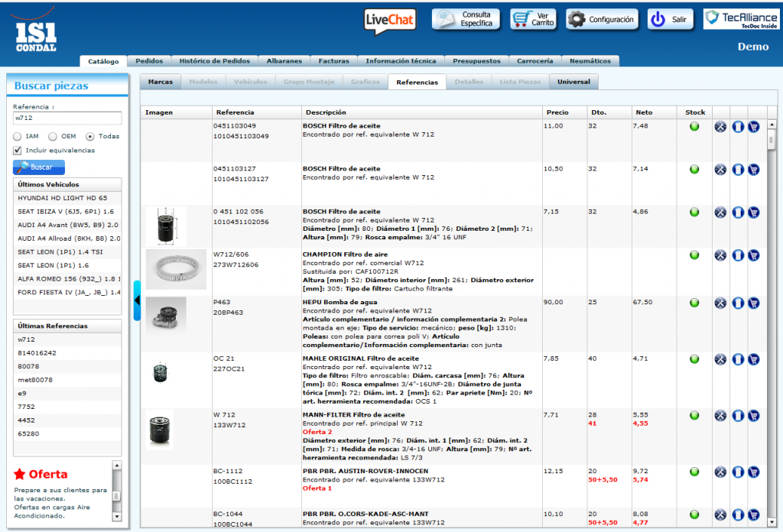Open tools icon for CHAMPION W712/606

[720, 255]
